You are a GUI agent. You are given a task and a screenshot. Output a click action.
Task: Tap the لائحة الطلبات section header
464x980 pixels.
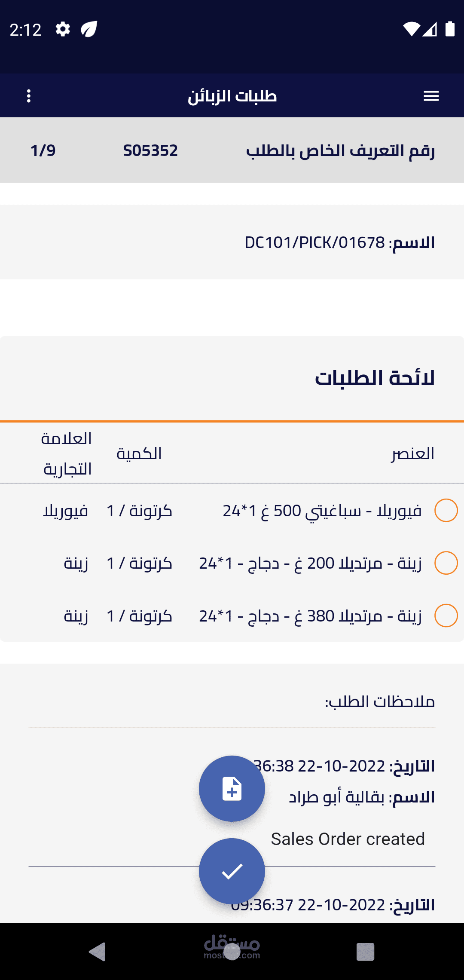pos(375,378)
